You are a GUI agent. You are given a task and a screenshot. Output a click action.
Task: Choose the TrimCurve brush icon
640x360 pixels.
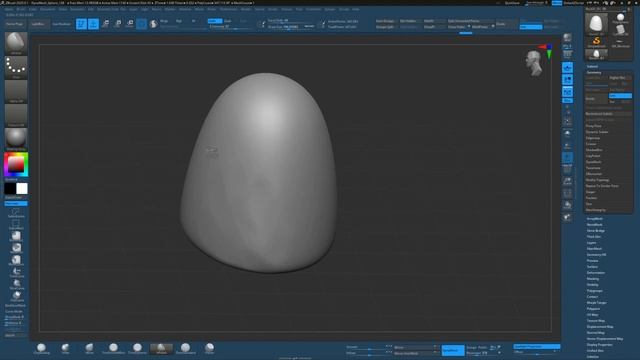point(16,272)
